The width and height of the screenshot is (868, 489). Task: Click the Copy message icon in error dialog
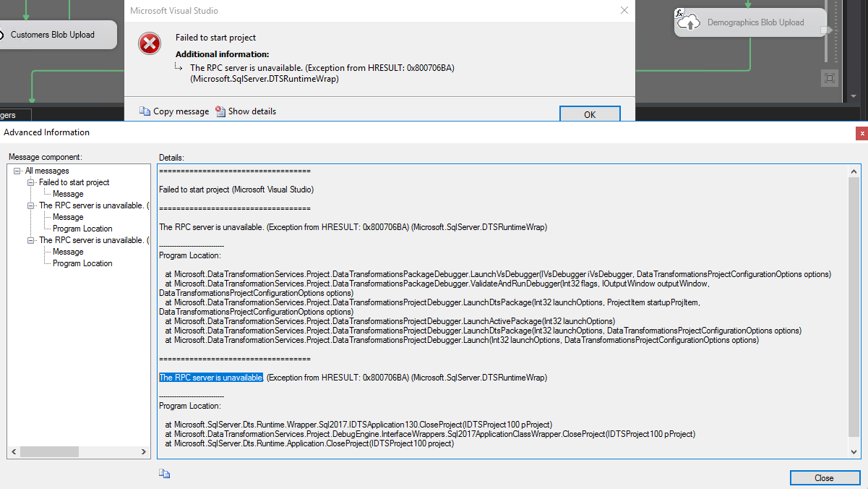point(145,111)
